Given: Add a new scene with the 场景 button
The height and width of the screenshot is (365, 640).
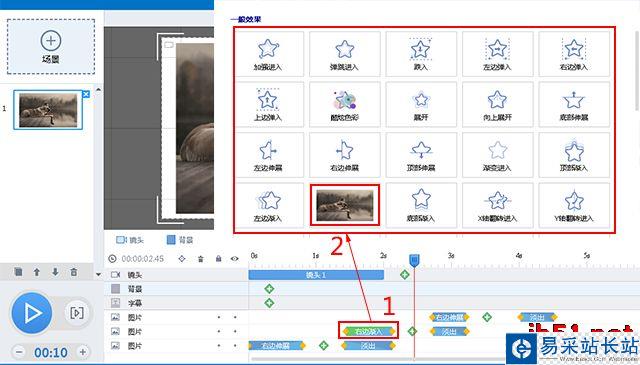Looking at the screenshot, I should point(51,46).
